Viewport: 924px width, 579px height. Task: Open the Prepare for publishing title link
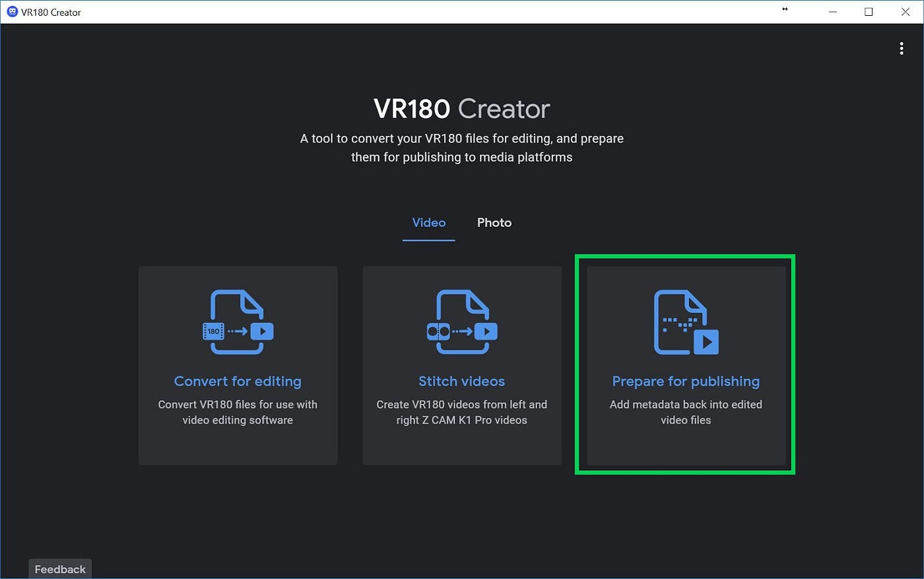686,381
